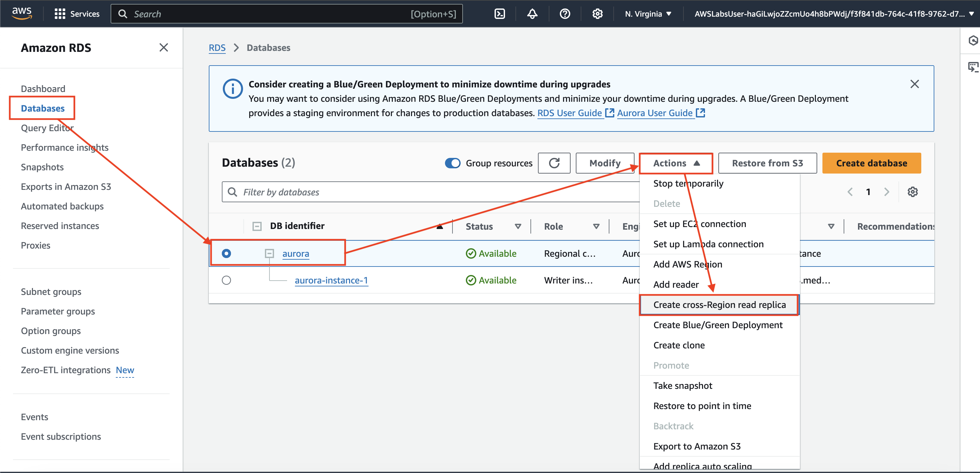Collapse the Actions dropdown menu

point(676,163)
